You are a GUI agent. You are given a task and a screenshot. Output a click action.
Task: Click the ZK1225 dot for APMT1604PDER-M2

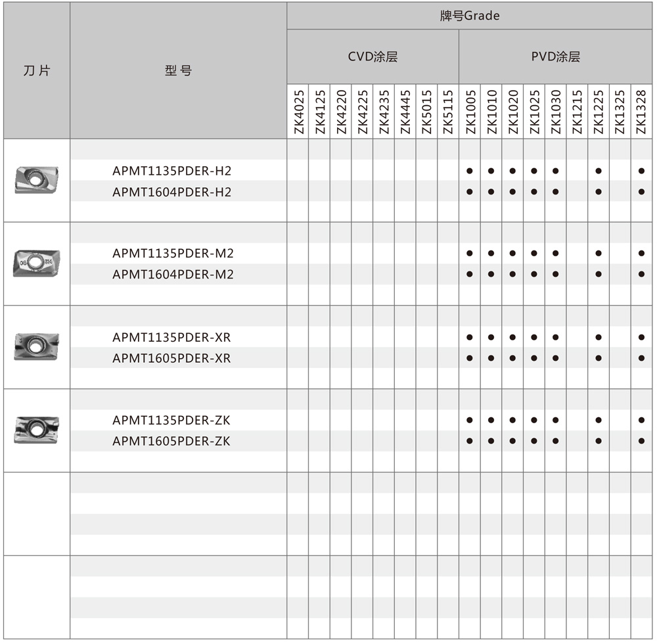tap(599, 274)
